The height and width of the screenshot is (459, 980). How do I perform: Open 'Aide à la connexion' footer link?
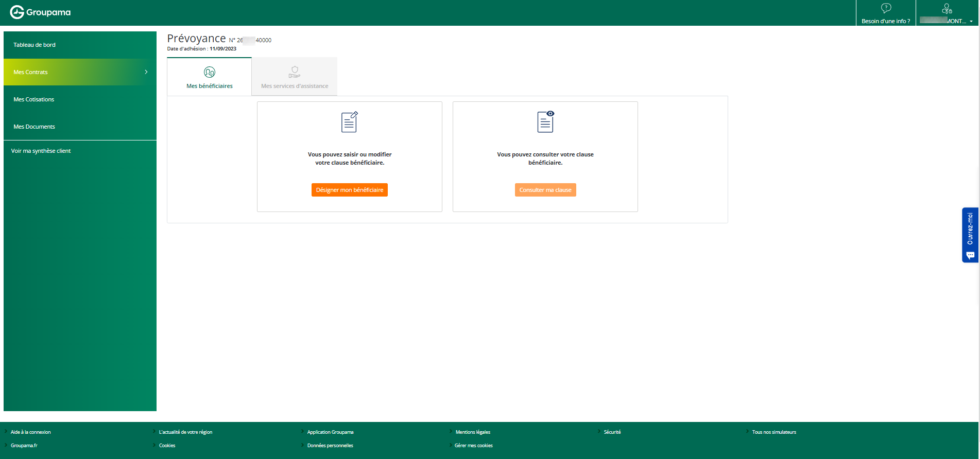(x=31, y=432)
